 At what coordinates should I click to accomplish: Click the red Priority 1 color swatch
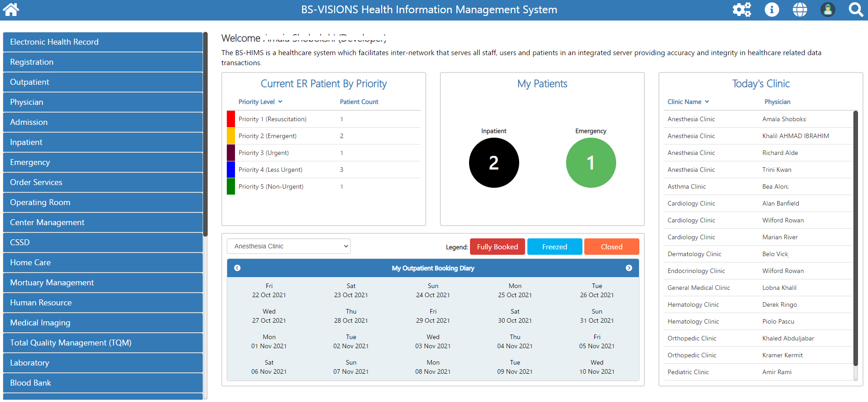click(231, 119)
